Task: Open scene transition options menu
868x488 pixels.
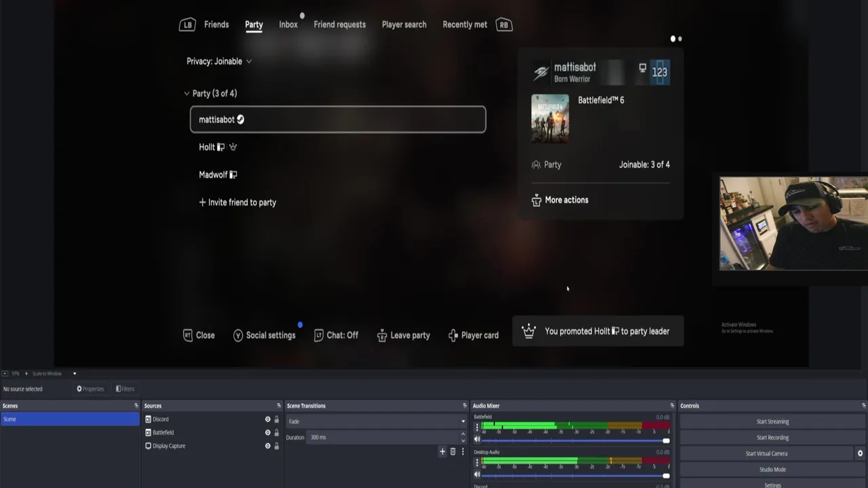Action: coord(463,451)
